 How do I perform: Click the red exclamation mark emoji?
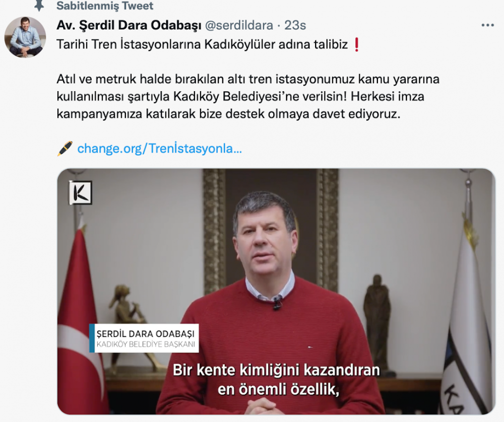[x=356, y=44]
